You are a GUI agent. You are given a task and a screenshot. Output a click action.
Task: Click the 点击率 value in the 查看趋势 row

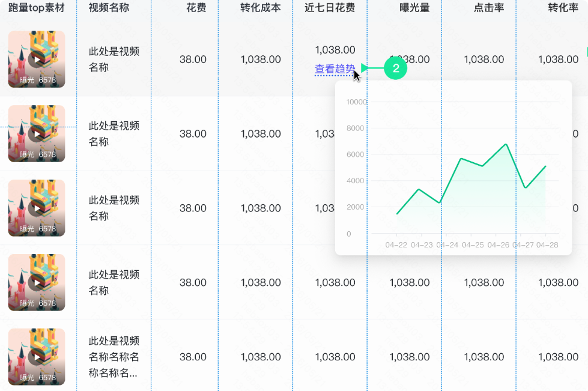[483, 59]
